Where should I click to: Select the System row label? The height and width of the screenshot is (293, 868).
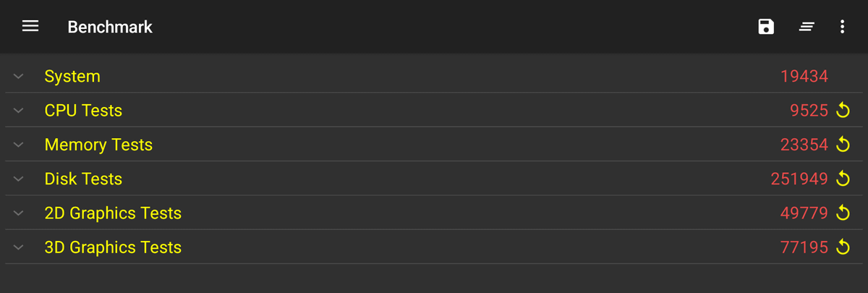coord(72,77)
